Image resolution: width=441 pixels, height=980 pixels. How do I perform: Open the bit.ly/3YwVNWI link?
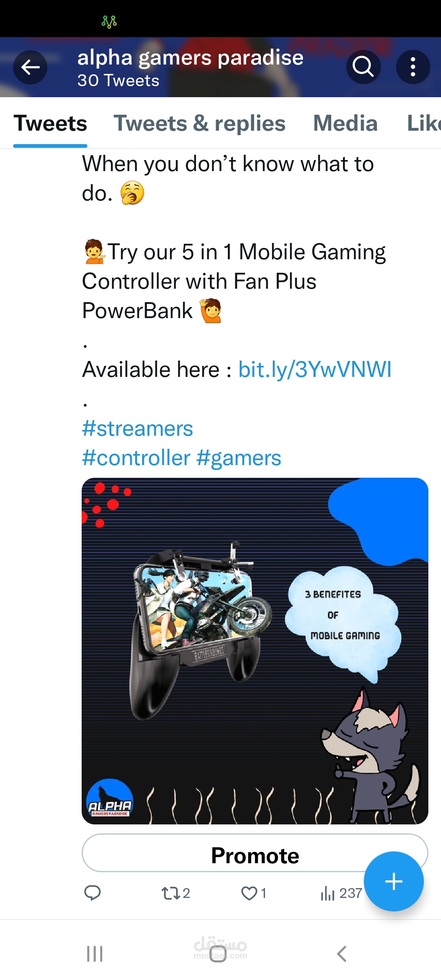315,370
